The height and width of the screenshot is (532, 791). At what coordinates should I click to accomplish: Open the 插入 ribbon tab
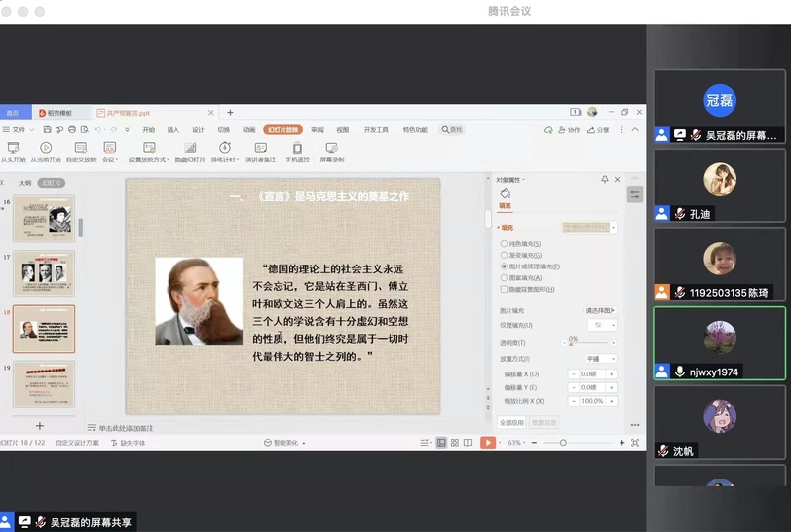pyautogui.click(x=173, y=129)
